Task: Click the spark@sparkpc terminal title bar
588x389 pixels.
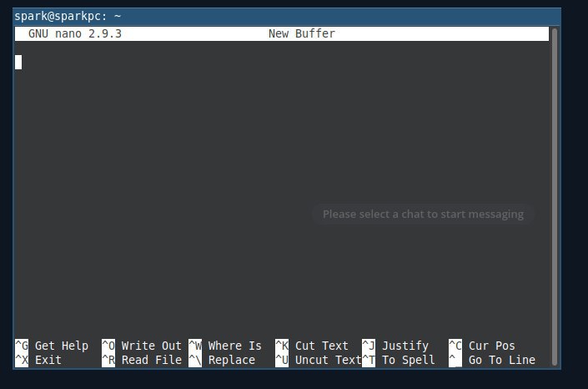Action: pos(287,17)
